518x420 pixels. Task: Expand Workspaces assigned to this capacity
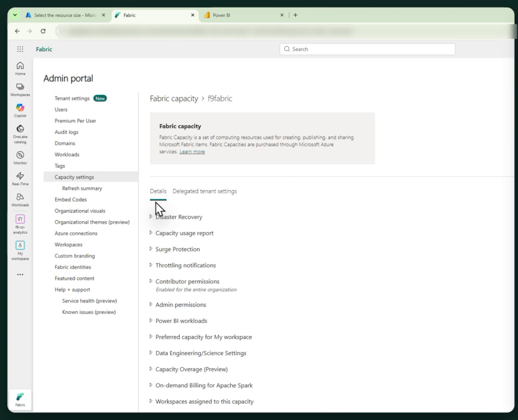[x=201, y=401]
